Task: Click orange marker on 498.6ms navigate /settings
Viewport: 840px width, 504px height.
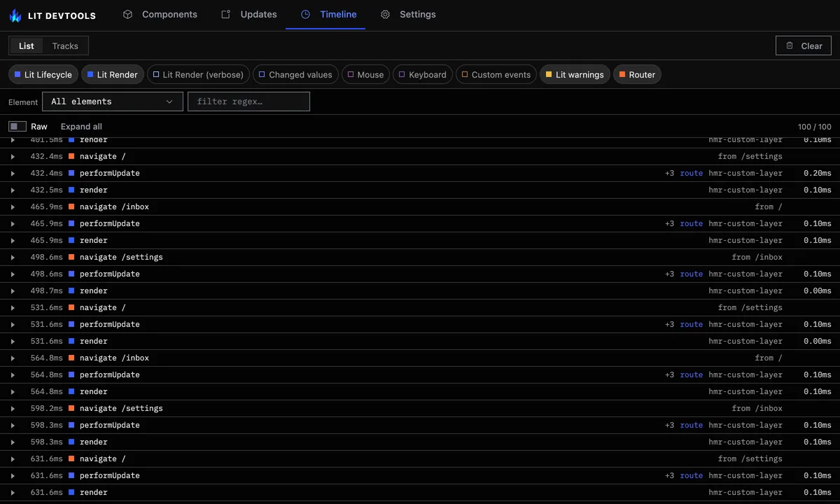Action: pos(71,258)
